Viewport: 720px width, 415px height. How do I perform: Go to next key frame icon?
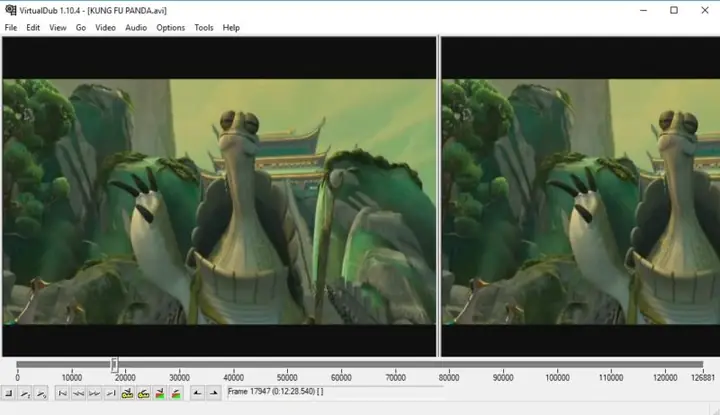coord(144,393)
